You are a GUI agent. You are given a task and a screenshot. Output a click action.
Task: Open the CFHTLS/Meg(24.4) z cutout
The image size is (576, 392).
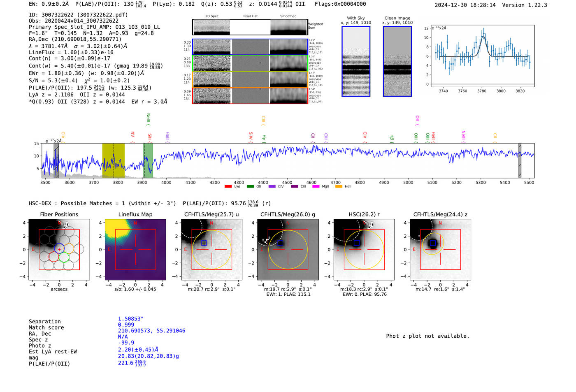(x=440, y=250)
